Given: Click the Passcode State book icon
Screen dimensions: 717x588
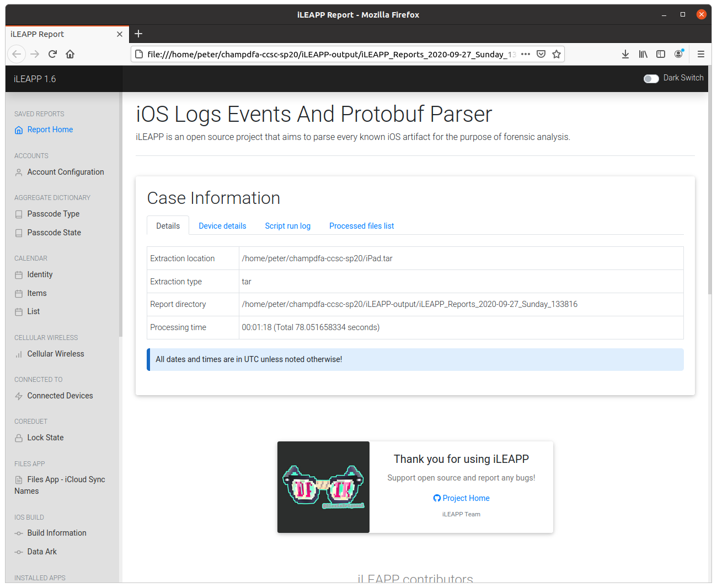Looking at the screenshot, I should 19,233.
